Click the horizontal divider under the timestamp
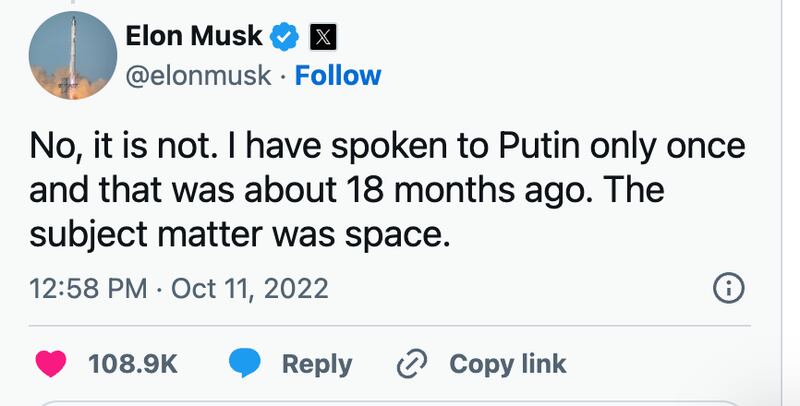 [x=390, y=326]
